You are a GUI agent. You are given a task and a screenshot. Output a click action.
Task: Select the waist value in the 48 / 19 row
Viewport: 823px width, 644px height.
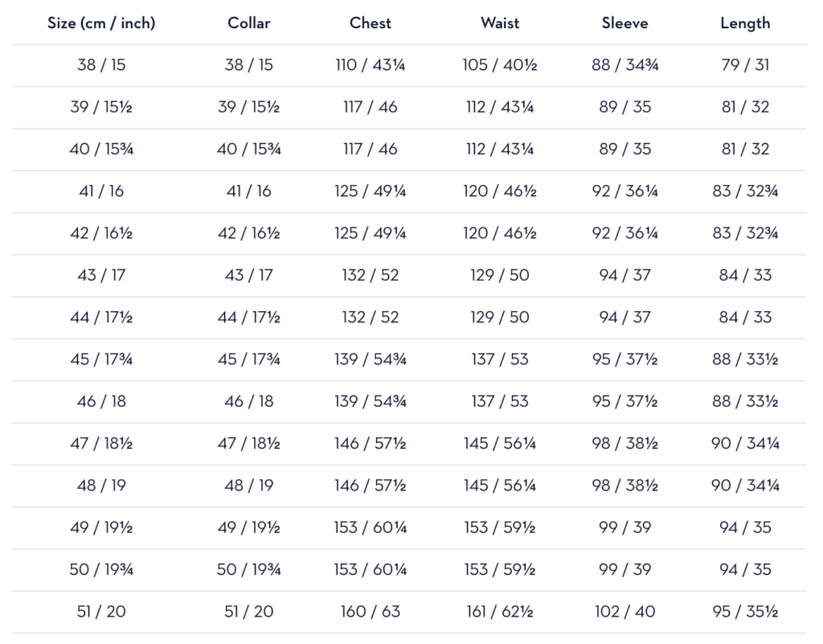(500, 486)
